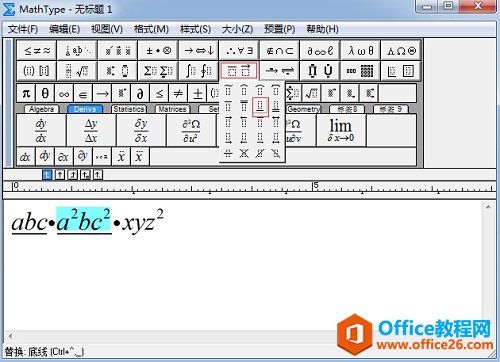The width and height of the screenshot is (500, 362).
Task: Select the single underbar template in popup
Action: click(260, 106)
